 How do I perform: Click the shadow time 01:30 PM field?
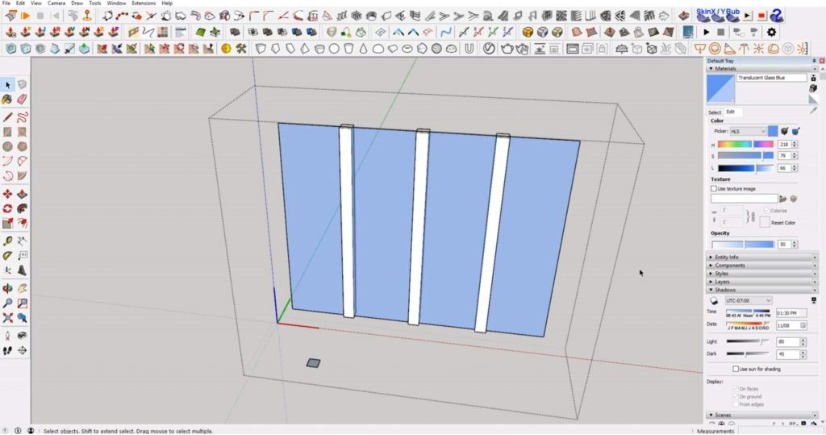click(x=791, y=313)
